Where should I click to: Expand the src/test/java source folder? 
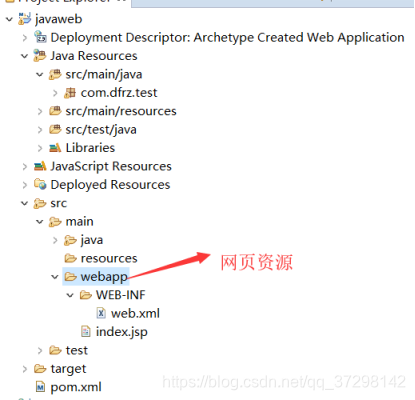(x=40, y=130)
